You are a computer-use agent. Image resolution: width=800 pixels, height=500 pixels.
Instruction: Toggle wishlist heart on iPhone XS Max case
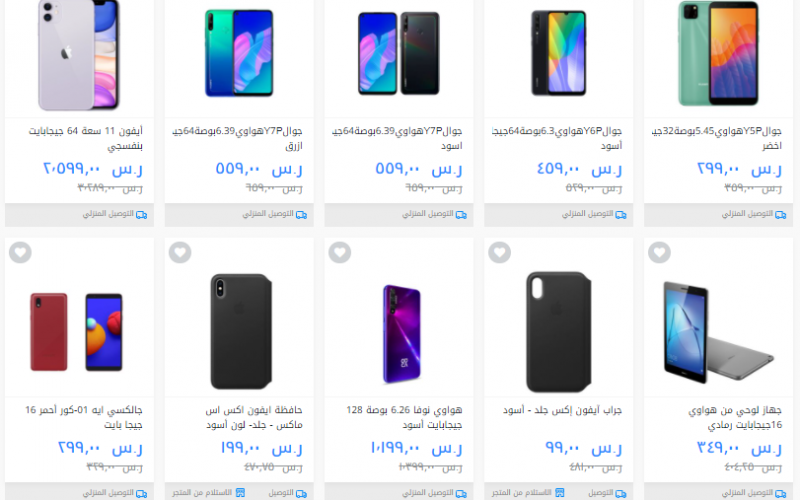[180, 253]
